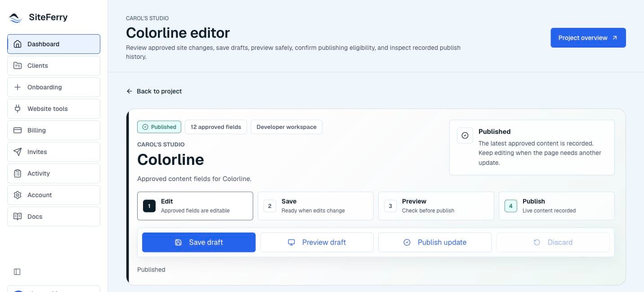Image resolution: width=644 pixels, height=292 pixels.
Task: Navigate to Invites
Action: pyautogui.click(x=54, y=152)
